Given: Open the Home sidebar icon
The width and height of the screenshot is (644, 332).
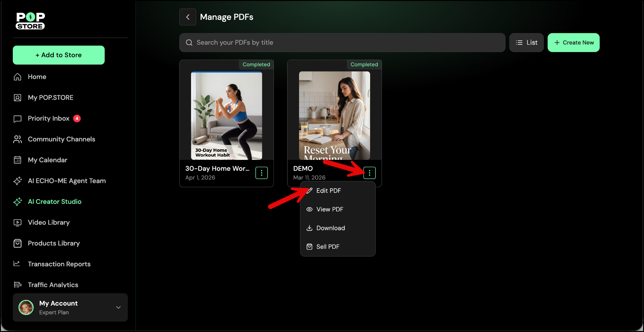Looking at the screenshot, I should (18, 77).
